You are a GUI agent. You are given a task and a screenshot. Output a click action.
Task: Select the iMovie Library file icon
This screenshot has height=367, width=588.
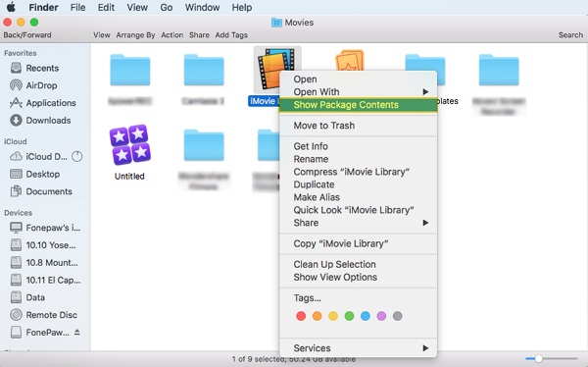(x=276, y=69)
